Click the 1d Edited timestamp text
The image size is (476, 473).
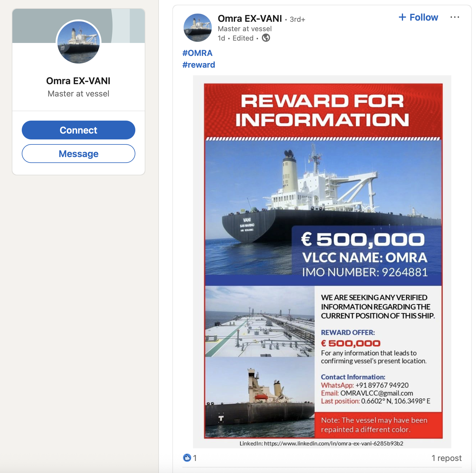point(236,38)
